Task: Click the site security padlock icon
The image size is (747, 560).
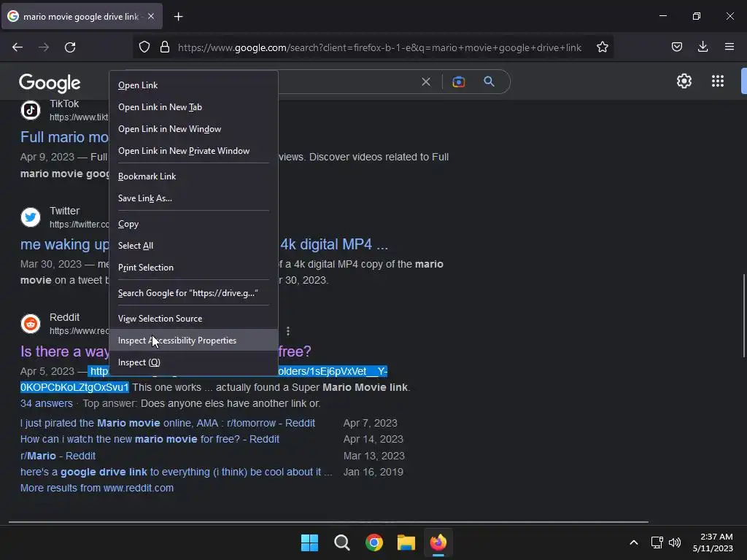Action: click(x=165, y=47)
